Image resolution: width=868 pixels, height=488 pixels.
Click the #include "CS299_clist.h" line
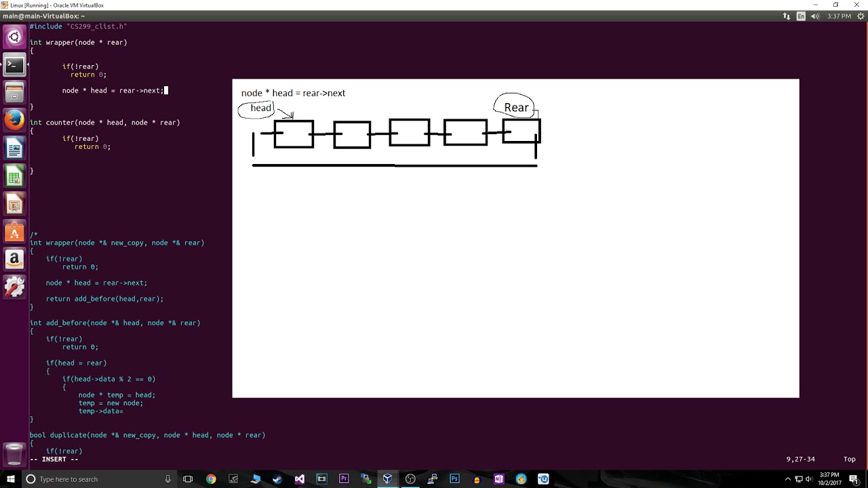click(x=78, y=26)
